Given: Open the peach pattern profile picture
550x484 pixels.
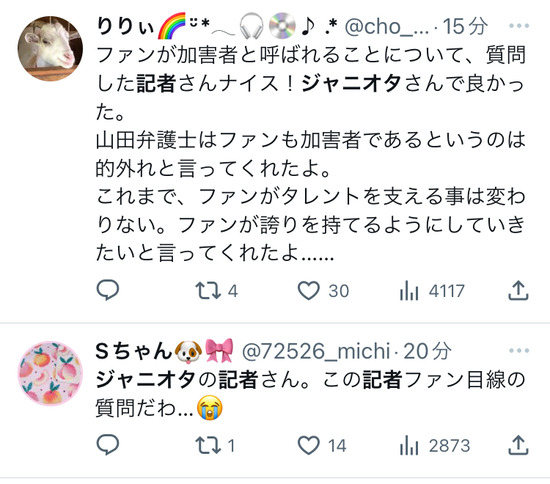Looking at the screenshot, I should (50, 373).
